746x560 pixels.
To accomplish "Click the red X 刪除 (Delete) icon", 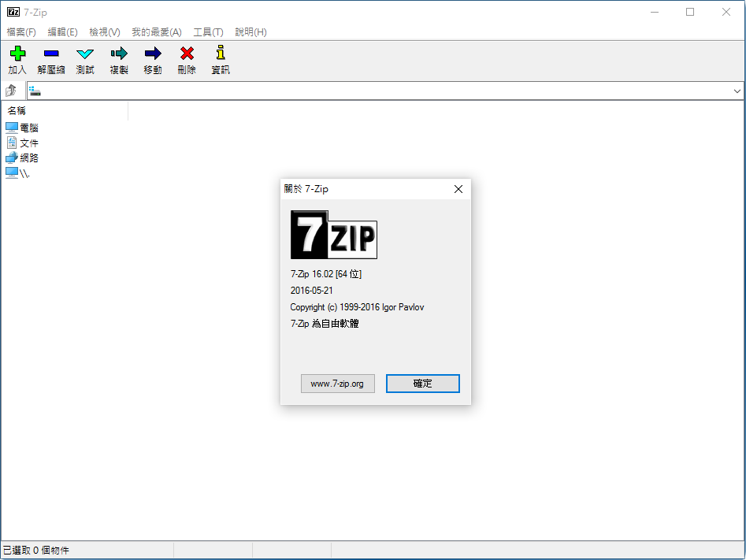I will tap(187, 54).
